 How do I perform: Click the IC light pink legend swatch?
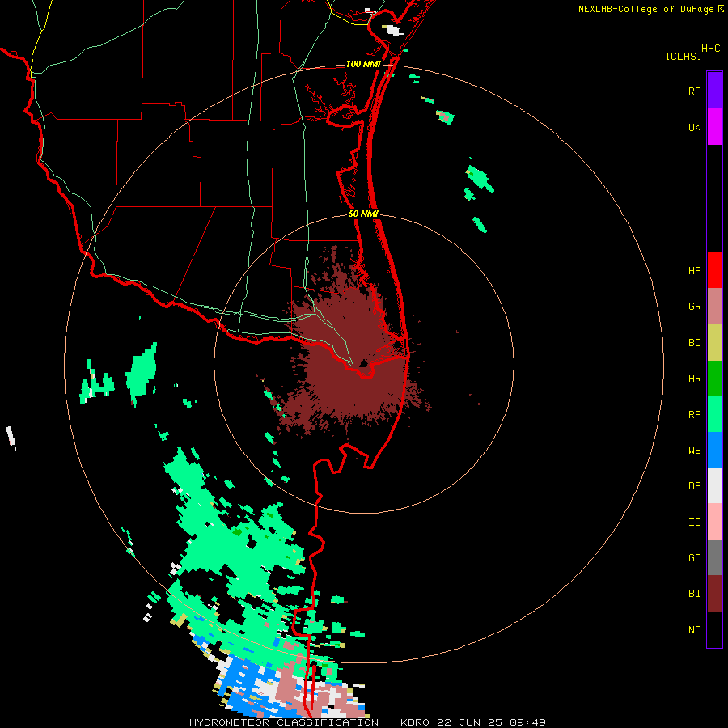tap(714, 522)
